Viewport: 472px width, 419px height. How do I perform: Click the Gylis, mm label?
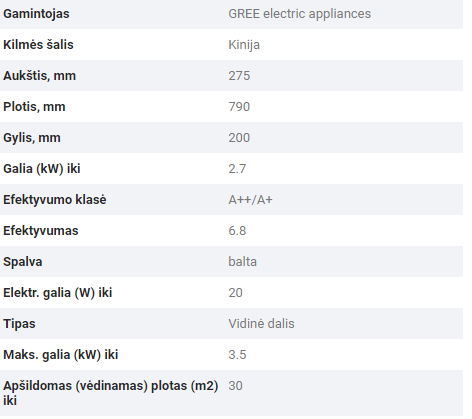pyautogui.click(x=32, y=138)
